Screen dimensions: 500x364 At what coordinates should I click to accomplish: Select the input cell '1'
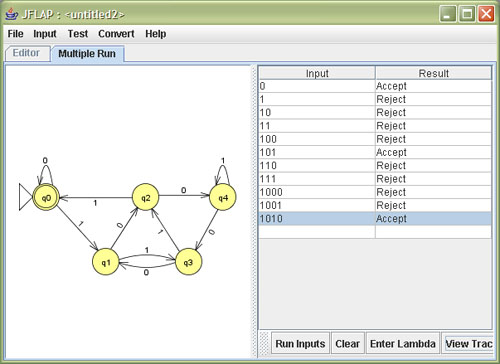[317, 99]
